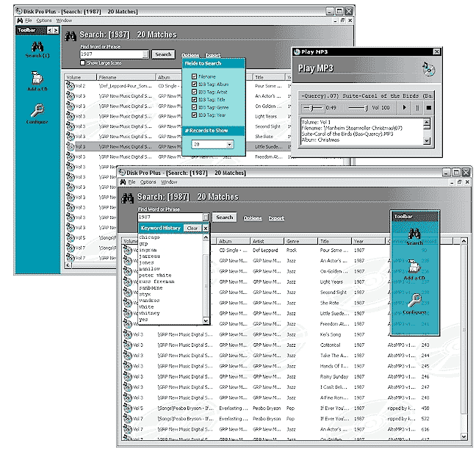Click the Export link in the front window
Image resolution: width=476 pixels, height=449 pixels.
276,218
